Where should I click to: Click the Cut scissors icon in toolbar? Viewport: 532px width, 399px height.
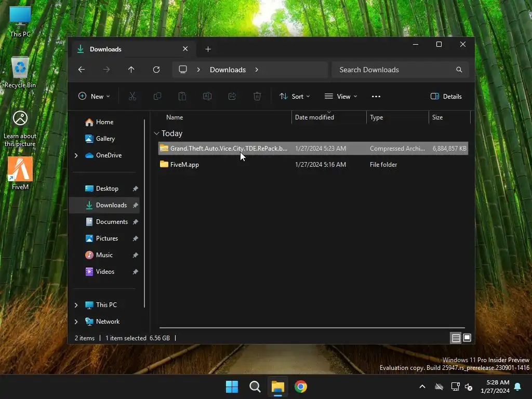pos(132,96)
